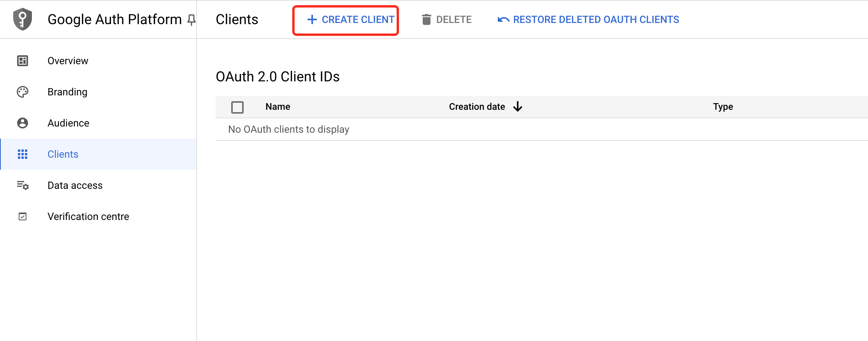Sort the table by Type column

point(723,107)
